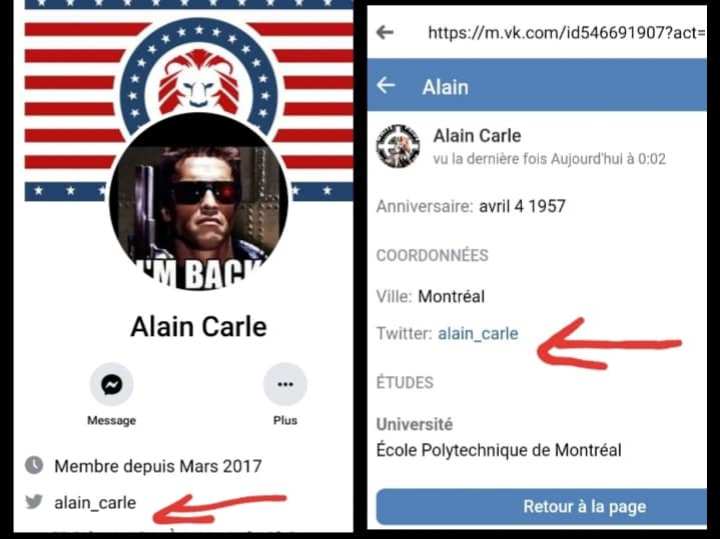Open the alain_carle Twitter link on VK

[x=478, y=333]
